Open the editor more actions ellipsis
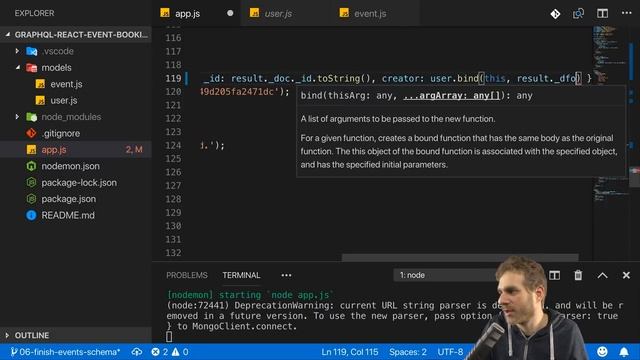This screenshot has width=640, height=360. [627, 13]
